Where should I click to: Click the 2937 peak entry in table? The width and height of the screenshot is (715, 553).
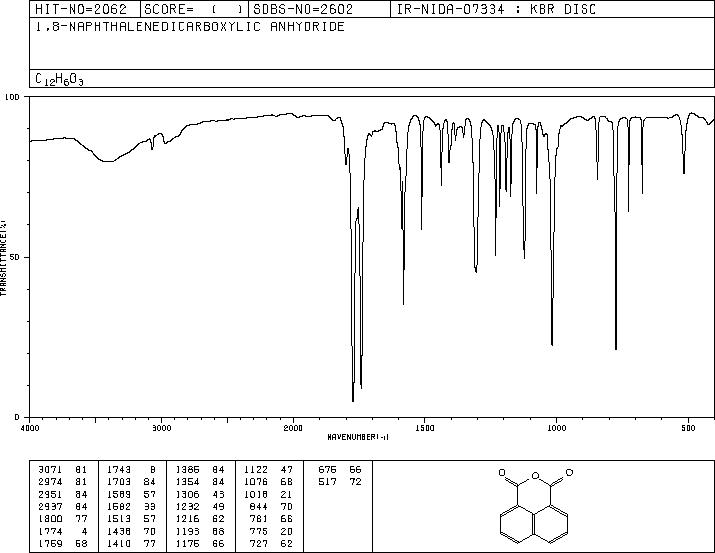coord(62,506)
